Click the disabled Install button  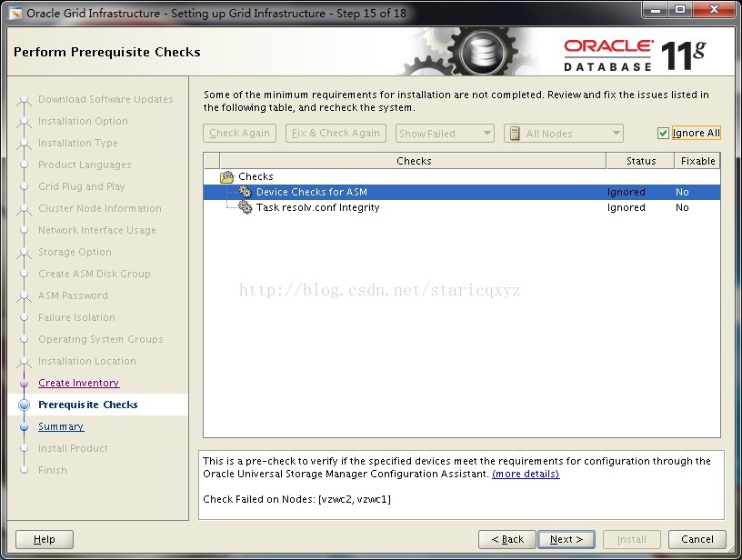click(x=631, y=539)
